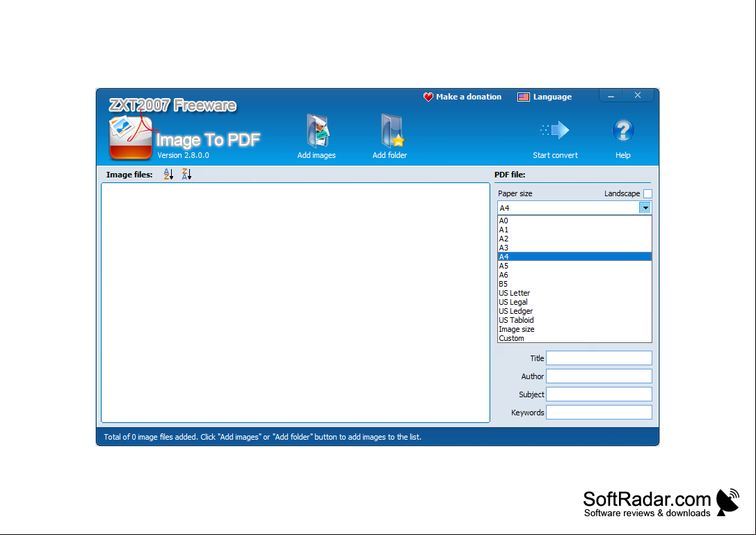
Task: Pick A5 paper size option
Action: pyautogui.click(x=574, y=266)
